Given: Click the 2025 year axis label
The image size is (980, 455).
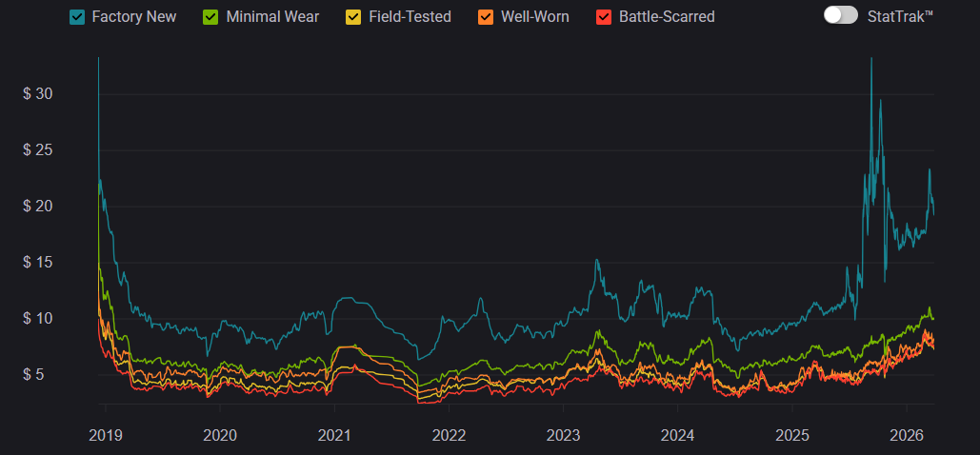Looking at the screenshot, I should pyautogui.click(x=792, y=435).
